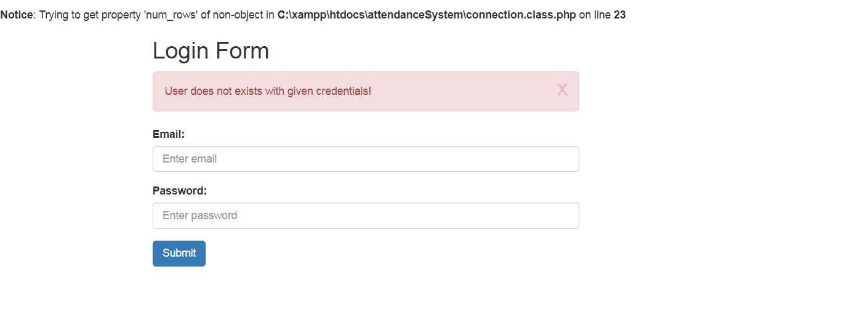Image resolution: width=868 pixels, height=325 pixels.
Task: Click the Email label
Action: point(169,134)
